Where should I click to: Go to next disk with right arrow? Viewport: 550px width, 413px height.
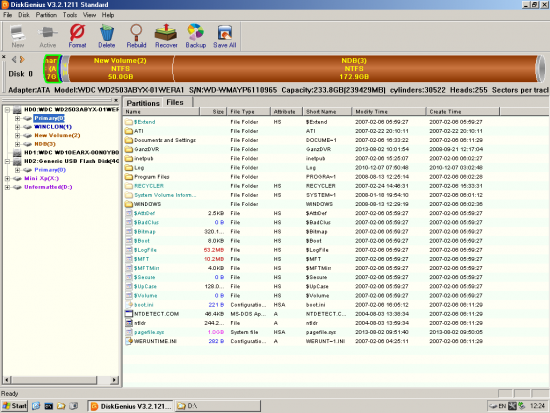(22, 60)
